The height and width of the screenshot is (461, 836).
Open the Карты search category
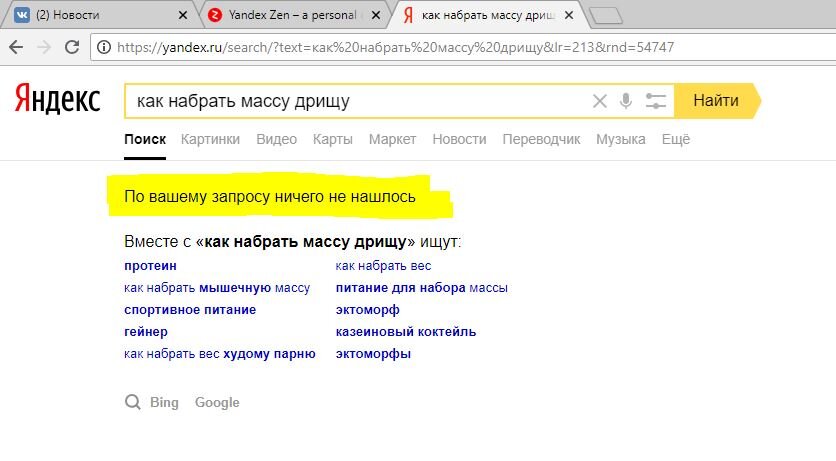tap(333, 140)
